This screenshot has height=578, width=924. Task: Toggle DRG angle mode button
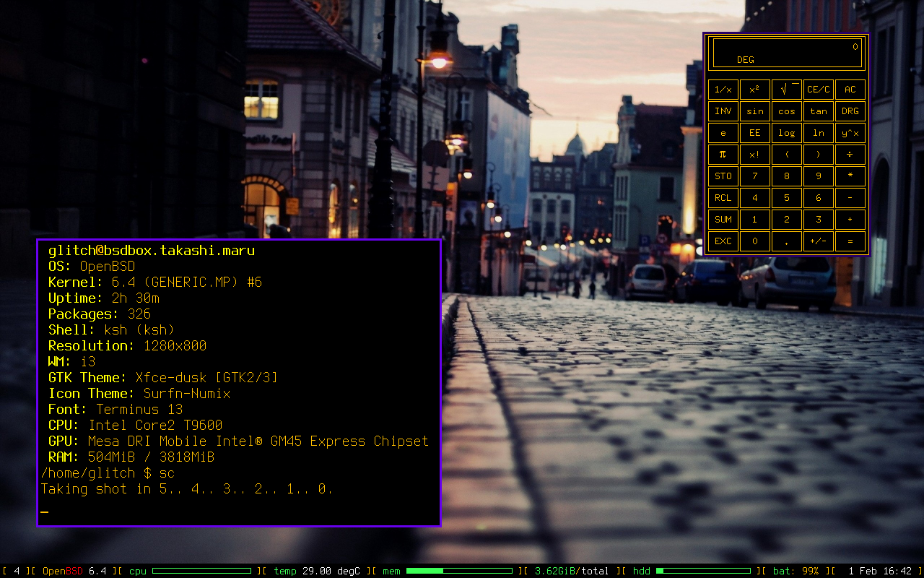point(850,111)
